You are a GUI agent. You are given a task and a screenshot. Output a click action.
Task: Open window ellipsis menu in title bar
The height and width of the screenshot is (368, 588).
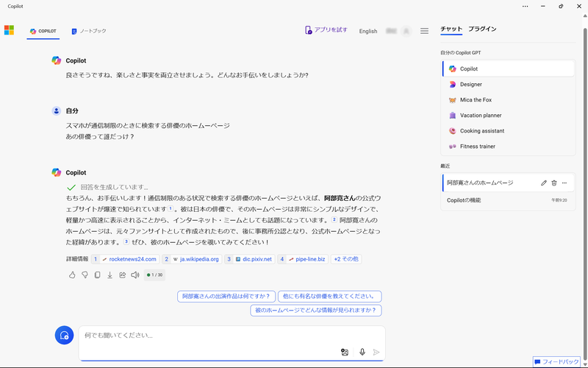[x=525, y=7]
